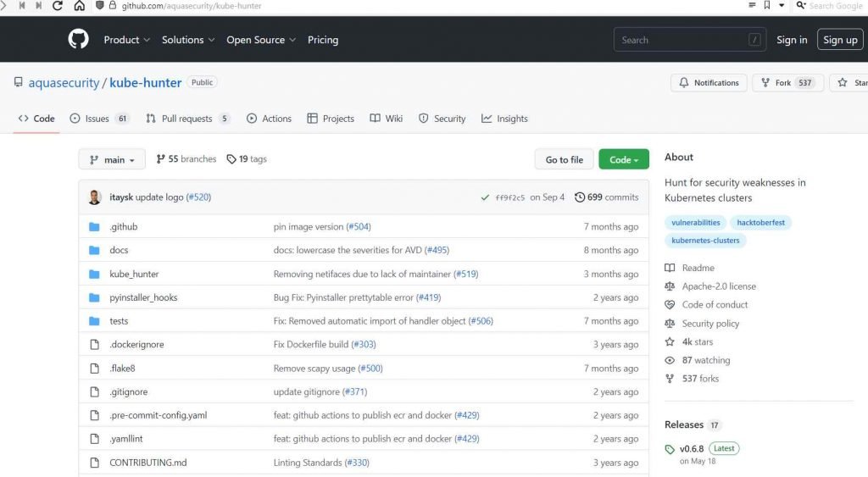Click the folder icon for tests

pyautogui.click(x=94, y=321)
